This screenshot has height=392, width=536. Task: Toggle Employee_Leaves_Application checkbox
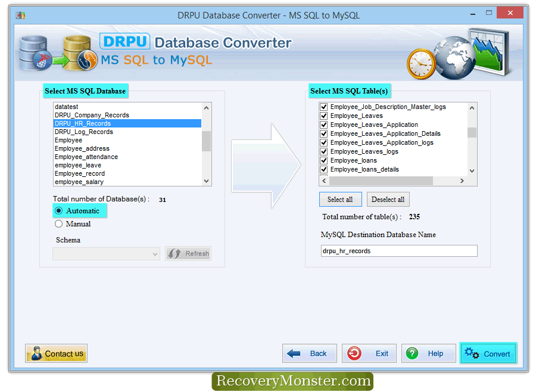pos(324,125)
